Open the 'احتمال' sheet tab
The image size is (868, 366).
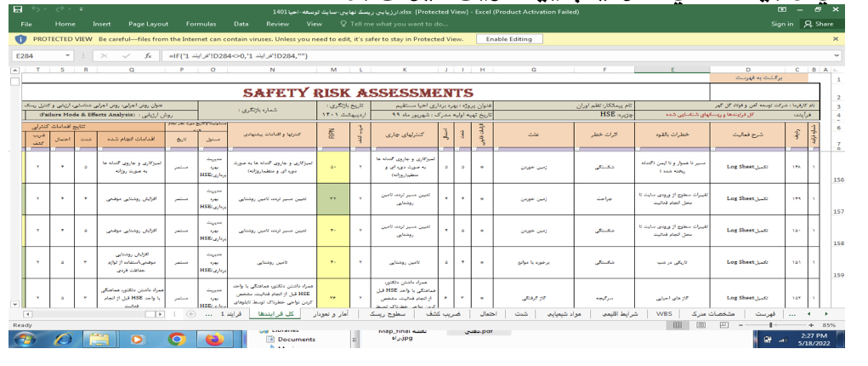488,314
